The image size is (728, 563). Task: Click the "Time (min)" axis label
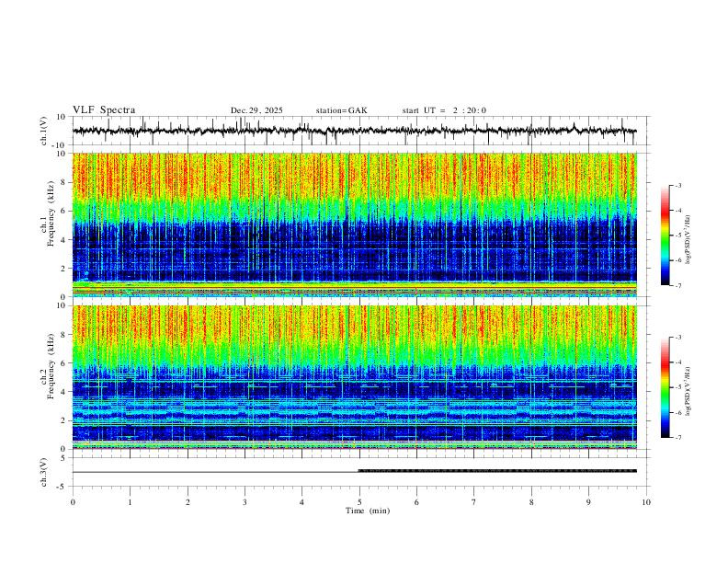pos(368,511)
